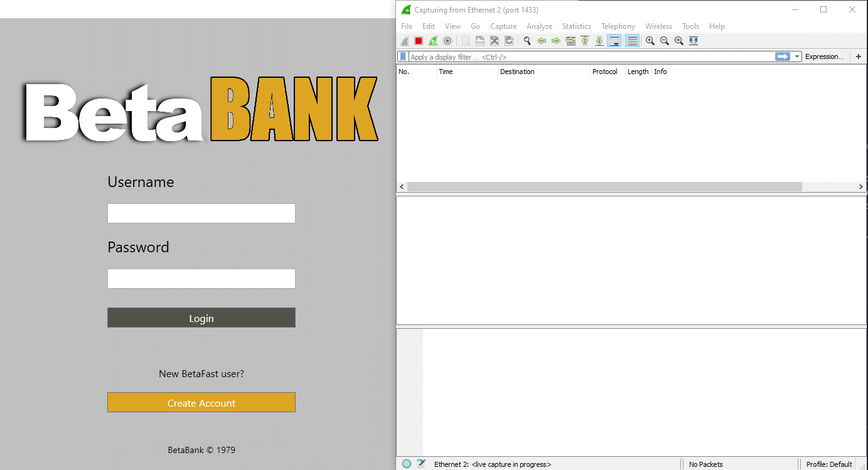Image resolution: width=868 pixels, height=470 pixels.
Task: Open the display filter bookmarks icon
Action: click(x=402, y=56)
